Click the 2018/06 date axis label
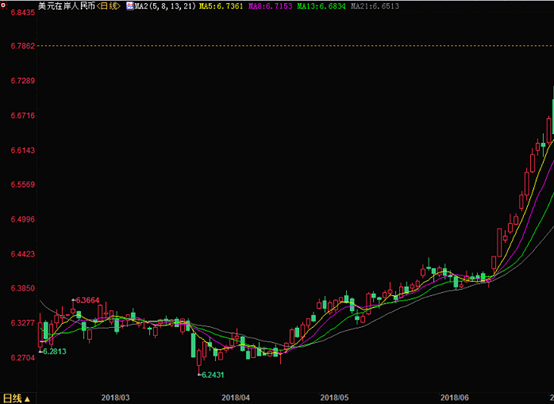Image resolution: width=554 pixels, height=404 pixels. pos(455,398)
